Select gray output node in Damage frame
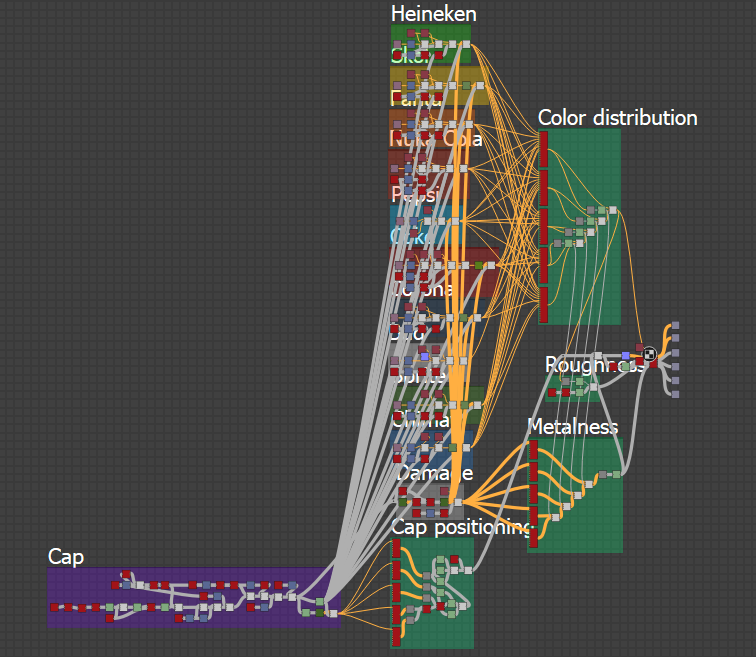This screenshot has width=756, height=657. [x=458, y=502]
